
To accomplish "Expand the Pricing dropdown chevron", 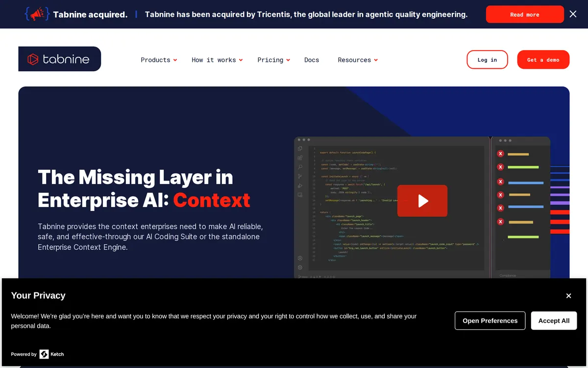I will (x=288, y=60).
